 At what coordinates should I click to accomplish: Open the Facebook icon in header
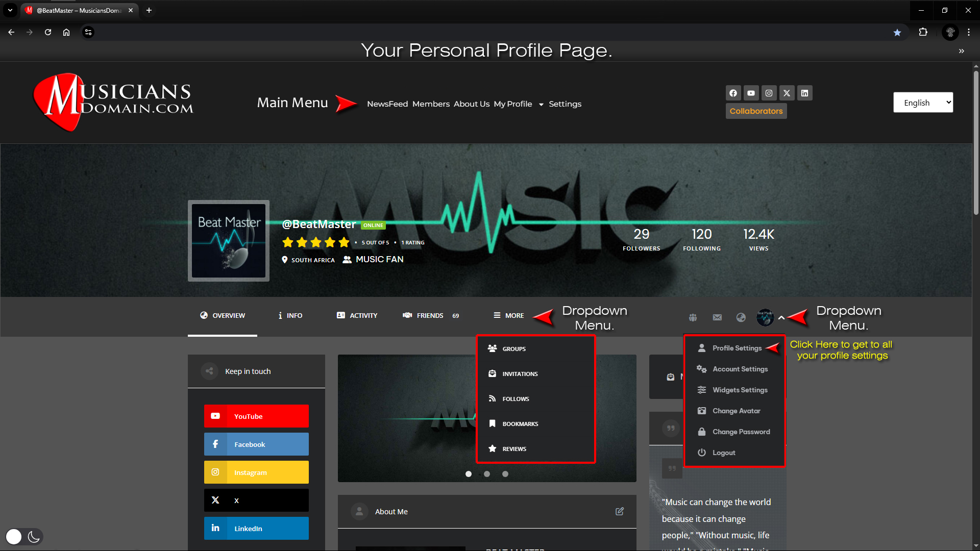[733, 93]
